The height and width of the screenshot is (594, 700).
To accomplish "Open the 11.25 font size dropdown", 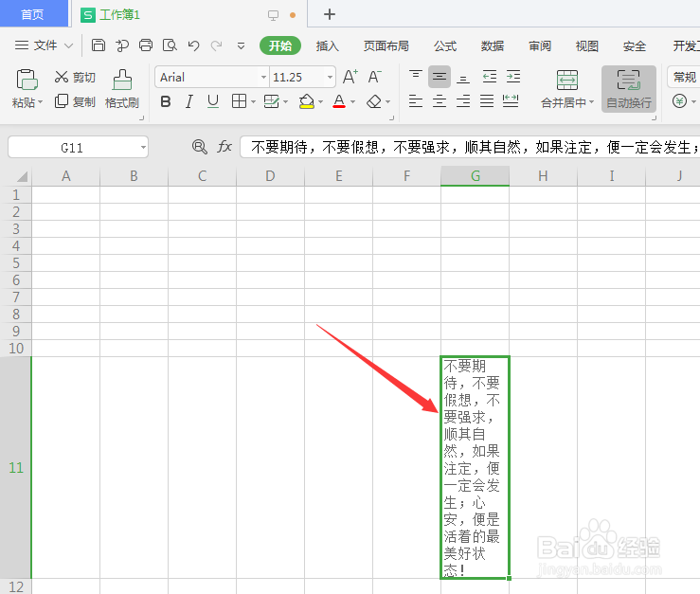I will [330, 78].
